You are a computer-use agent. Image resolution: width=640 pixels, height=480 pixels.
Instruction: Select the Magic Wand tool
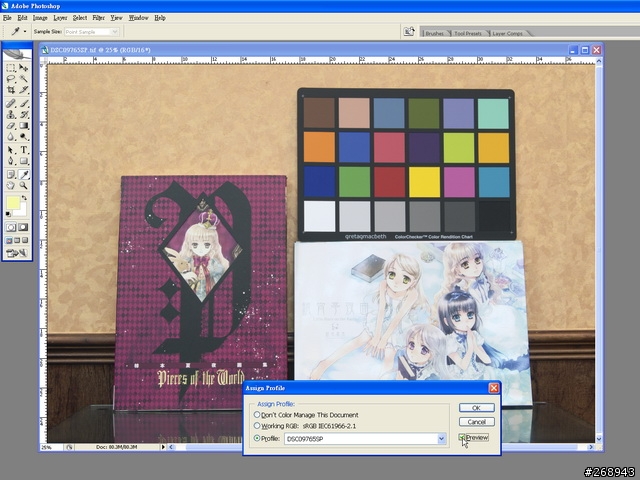(23, 79)
